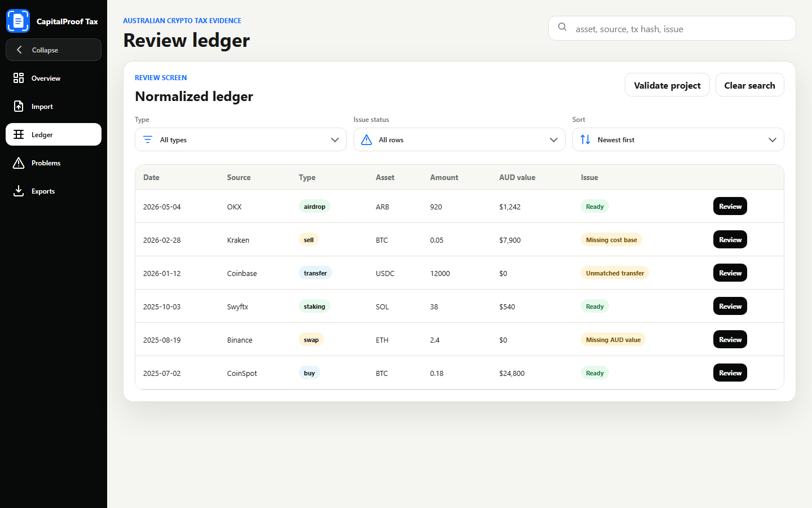Expand the All rows dropdown chevron
812x508 pixels.
(554, 140)
